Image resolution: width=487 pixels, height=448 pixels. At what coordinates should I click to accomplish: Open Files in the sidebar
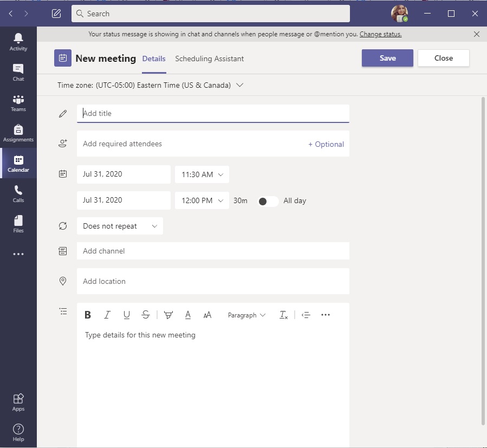click(18, 224)
